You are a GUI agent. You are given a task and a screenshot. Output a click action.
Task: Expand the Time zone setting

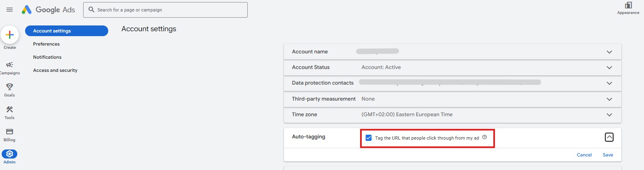[609, 115]
